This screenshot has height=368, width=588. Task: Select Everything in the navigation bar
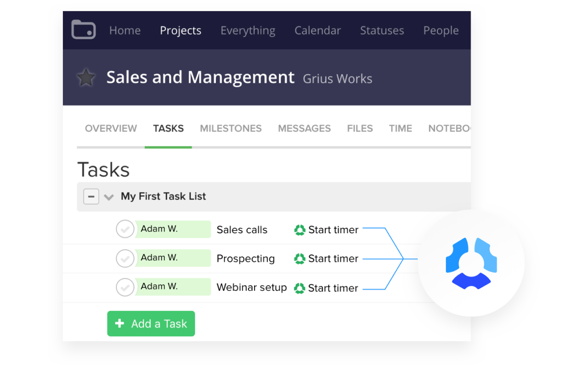(248, 30)
